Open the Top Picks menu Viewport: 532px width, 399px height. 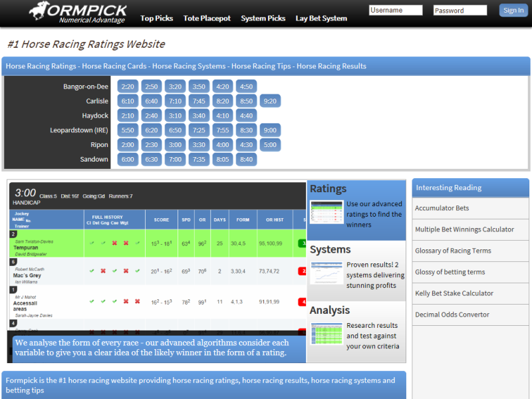[x=157, y=19]
